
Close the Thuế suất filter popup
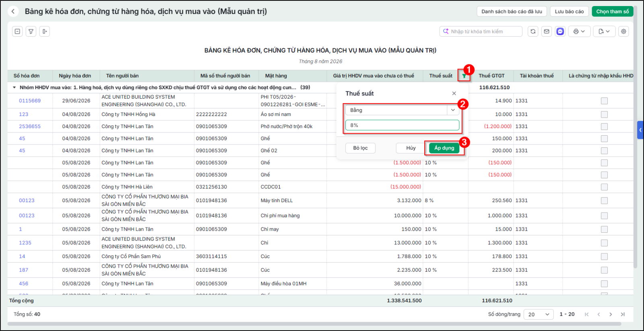coord(454,93)
